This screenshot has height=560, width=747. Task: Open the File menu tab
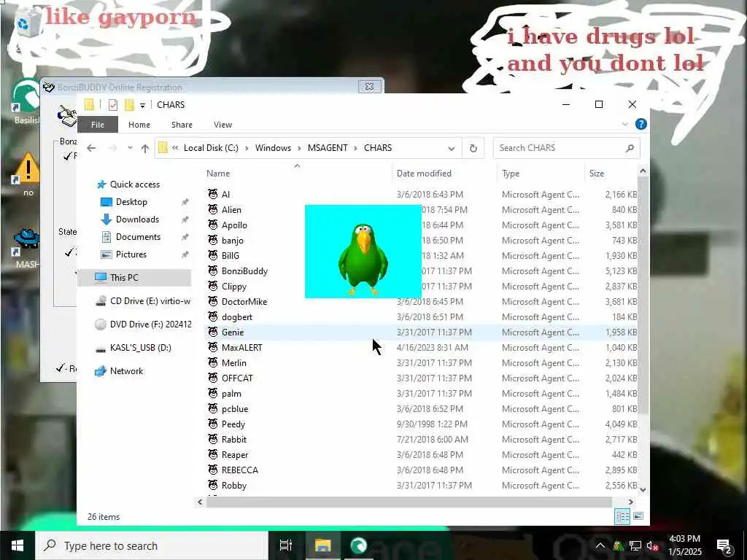pyautogui.click(x=98, y=125)
